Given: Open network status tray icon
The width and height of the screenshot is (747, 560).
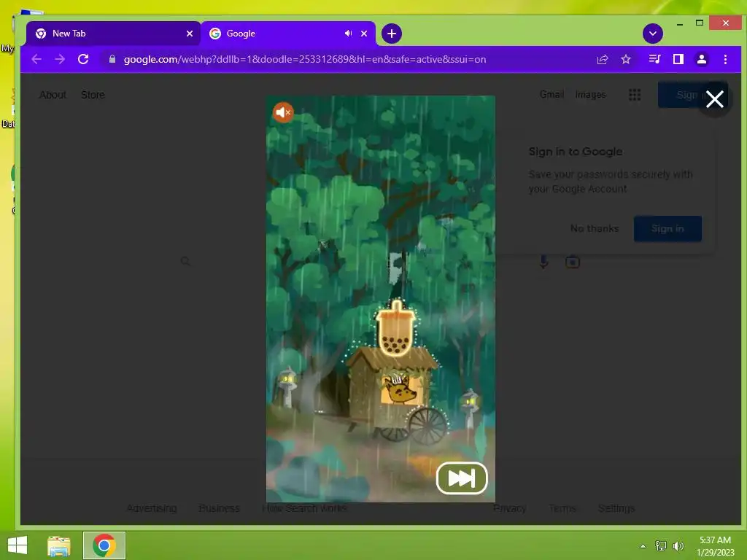Looking at the screenshot, I should click(661, 545).
